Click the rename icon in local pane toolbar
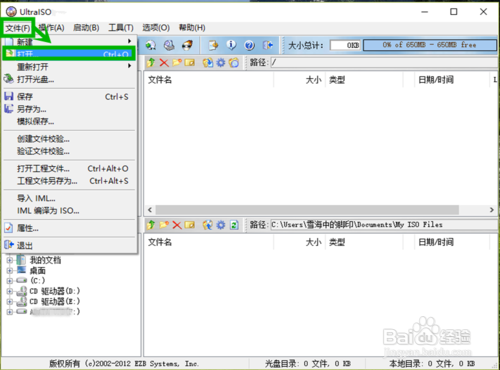500x370 pixels. click(x=190, y=225)
